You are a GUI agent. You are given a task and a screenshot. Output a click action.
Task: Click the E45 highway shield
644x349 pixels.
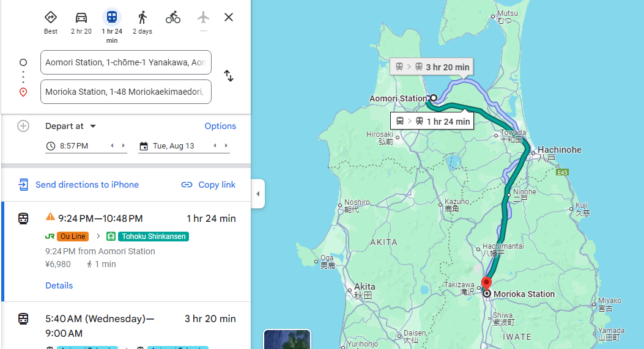click(x=562, y=172)
